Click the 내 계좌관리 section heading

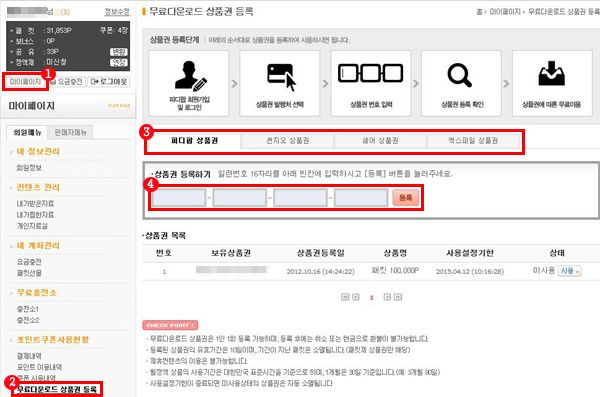coord(38,245)
